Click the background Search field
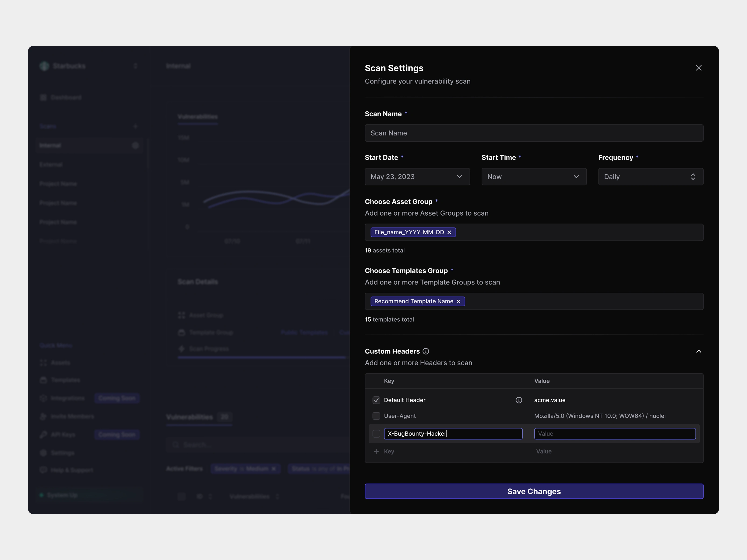This screenshot has height=560, width=747. tap(258, 444)
